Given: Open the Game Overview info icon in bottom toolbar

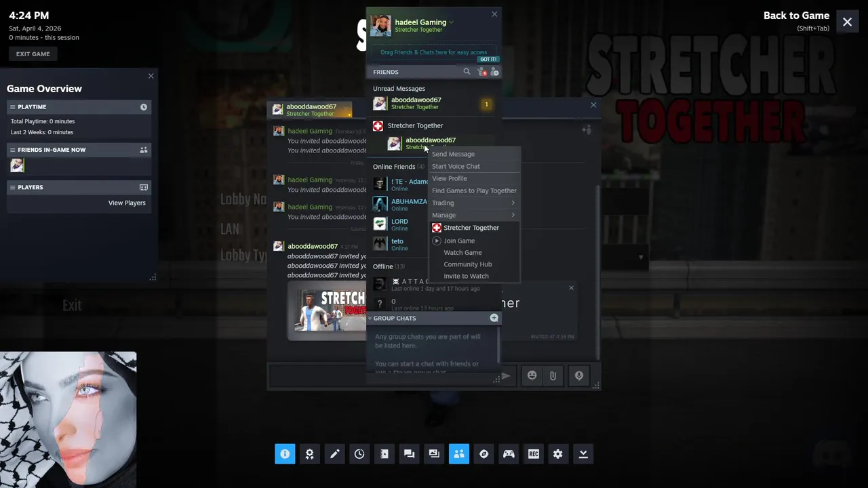Looking at the screenshot, I should [x=285, y=454].
